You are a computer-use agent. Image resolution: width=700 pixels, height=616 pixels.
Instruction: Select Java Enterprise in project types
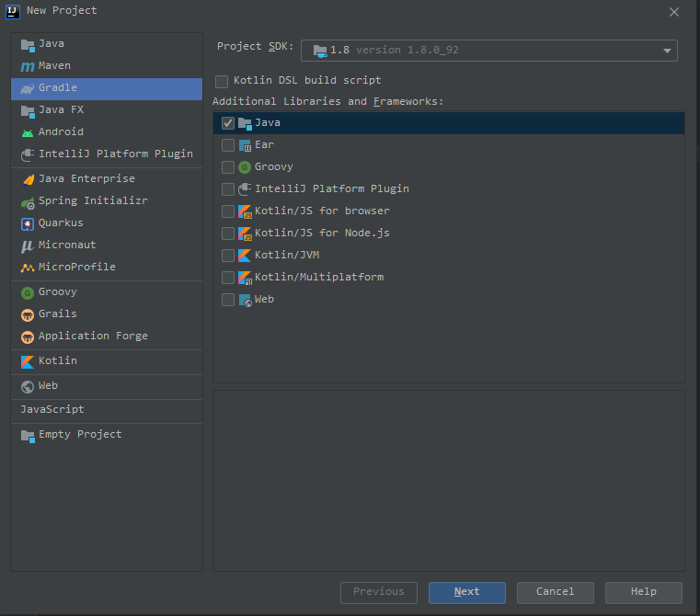point(107,179)
